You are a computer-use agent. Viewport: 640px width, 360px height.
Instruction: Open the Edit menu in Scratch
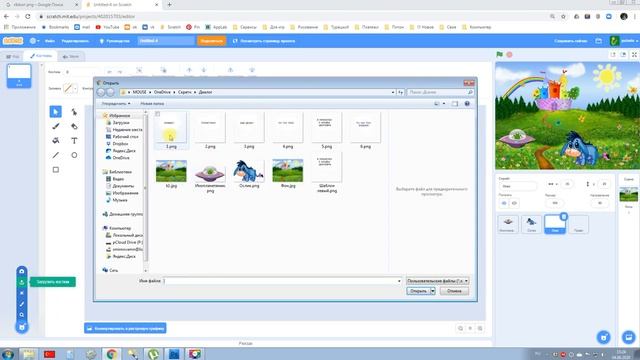click(x=75, y=41)
